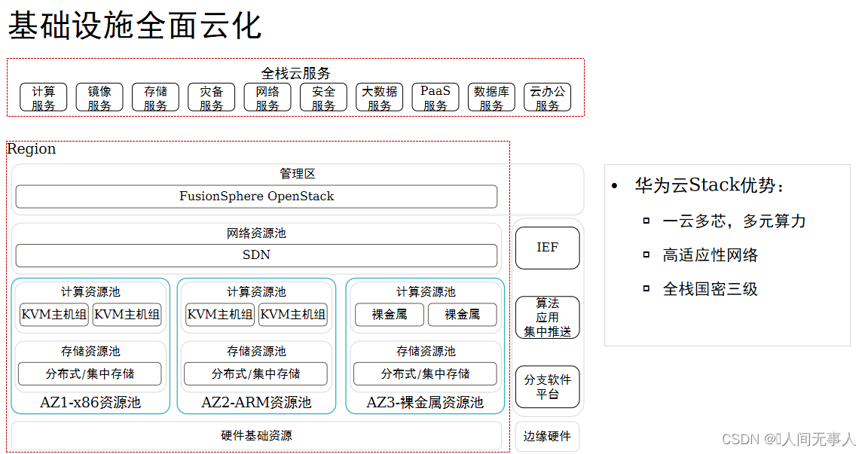Click 计算资源池 heading in AZ1-x86 pool

90,292
